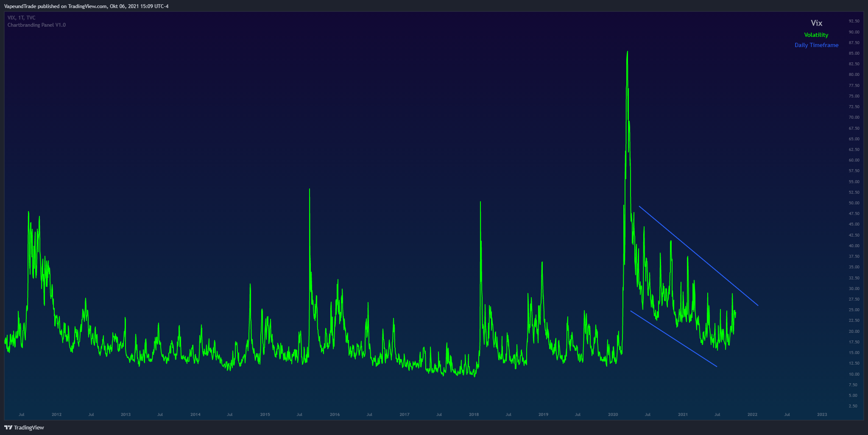Select the 2020 time axis label
Screen dimensions: 868x435
click(613, 415)
